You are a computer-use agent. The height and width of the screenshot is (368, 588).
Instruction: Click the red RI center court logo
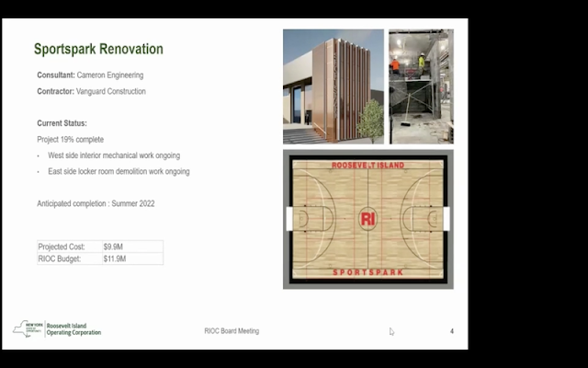[367, 219]
